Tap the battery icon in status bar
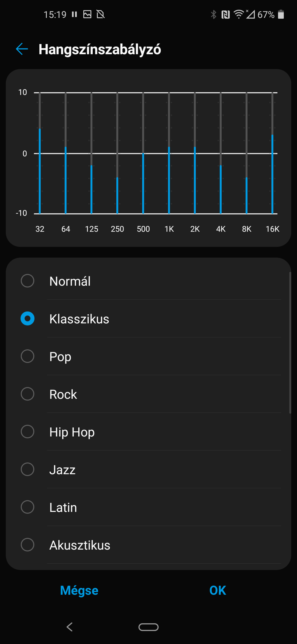This screenshot has width=297, height=644. tap(281, 14)
